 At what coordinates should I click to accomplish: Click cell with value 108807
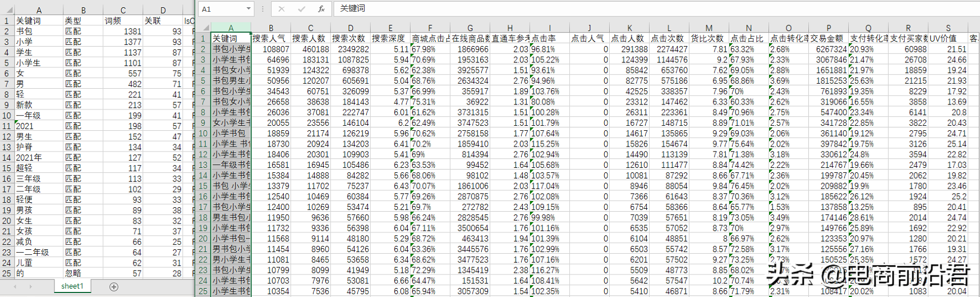tap(271, 49)
